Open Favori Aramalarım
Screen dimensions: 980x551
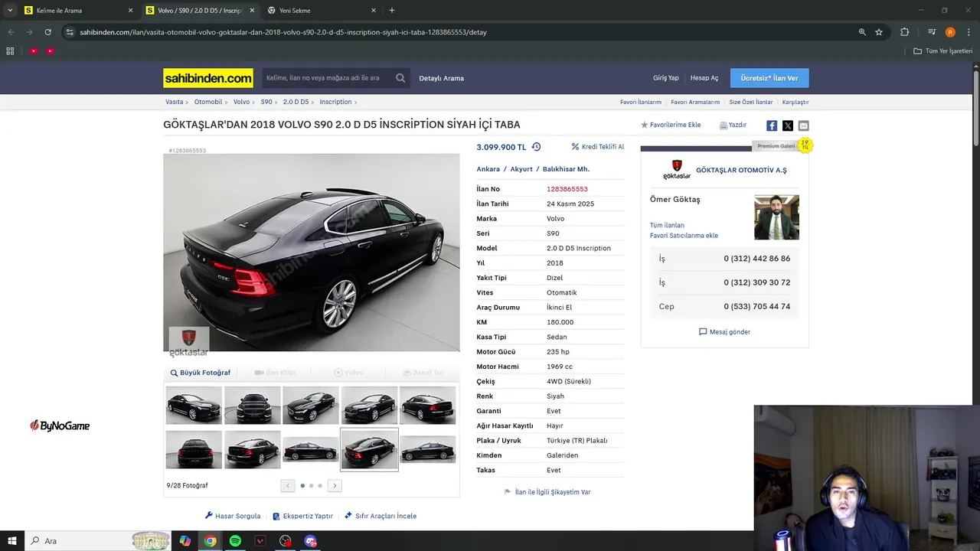click(695, 102)
